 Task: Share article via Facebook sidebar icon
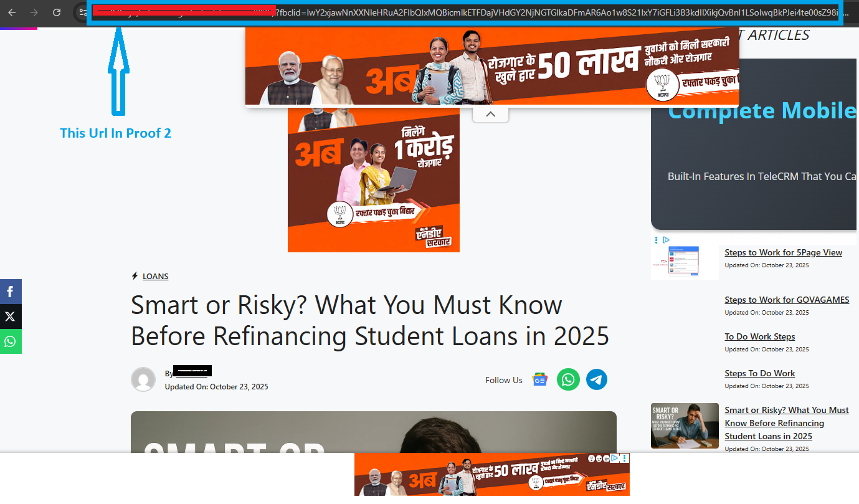(x=11, y=292)
